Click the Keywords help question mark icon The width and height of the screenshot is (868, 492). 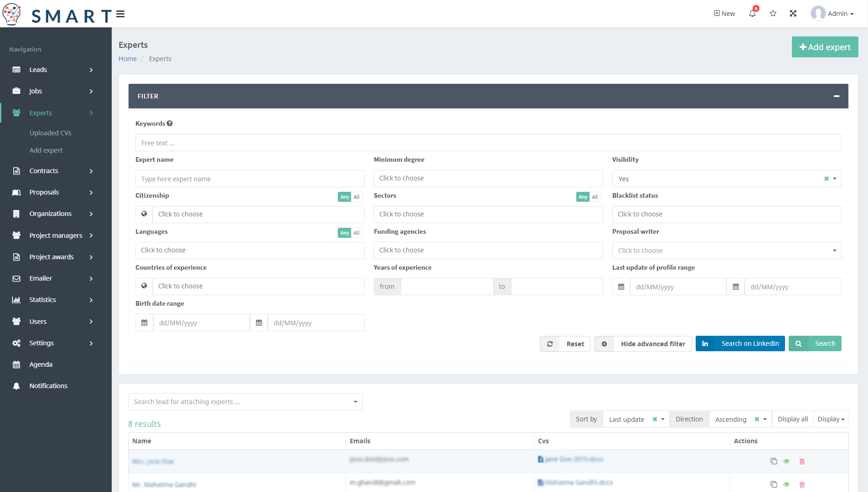170,123
